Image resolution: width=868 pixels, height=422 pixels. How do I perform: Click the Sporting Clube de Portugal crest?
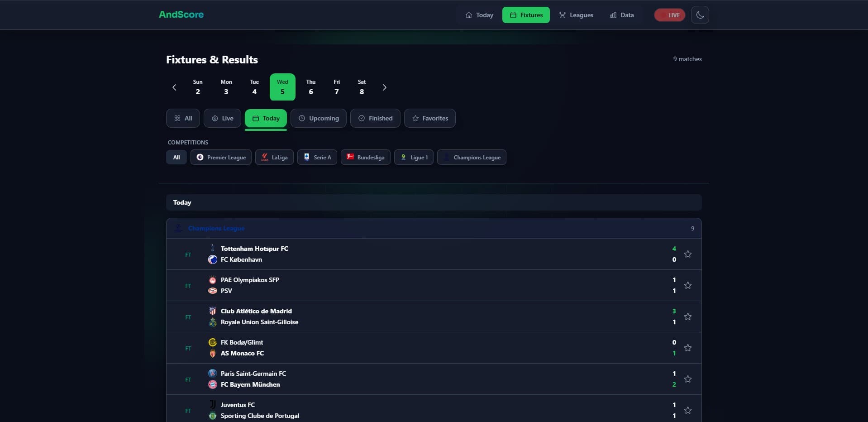click(212, 416)
